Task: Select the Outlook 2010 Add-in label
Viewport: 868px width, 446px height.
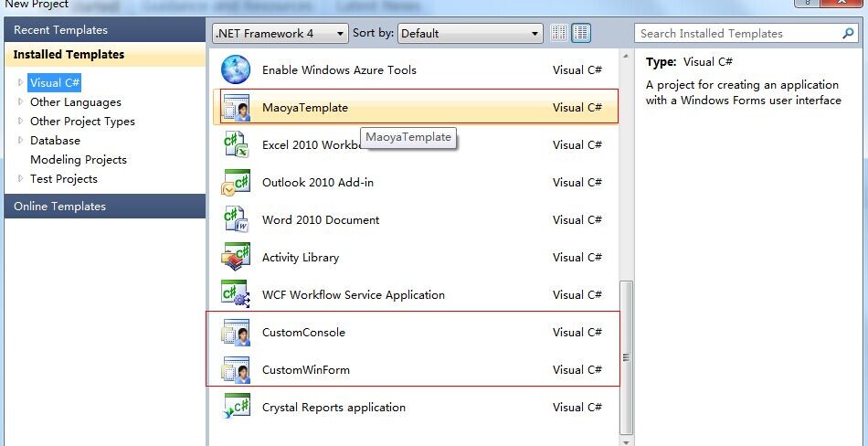Action: tap(318, 182)
